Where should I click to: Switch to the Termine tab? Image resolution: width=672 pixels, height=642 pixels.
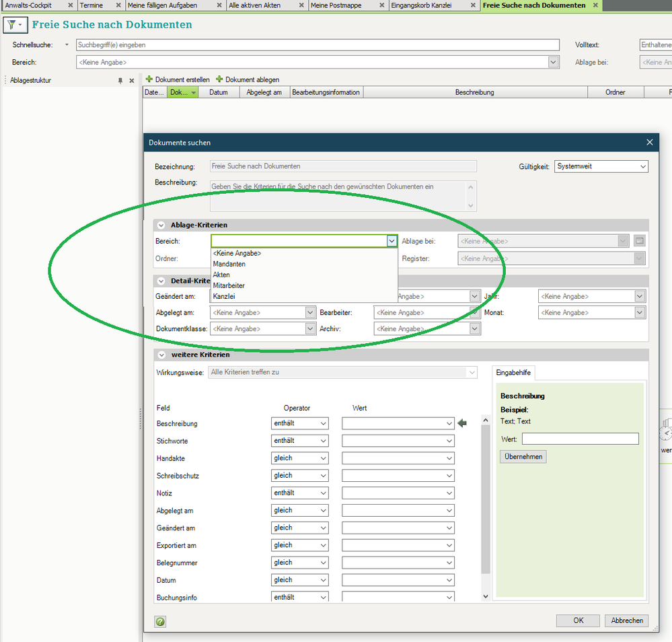(91, 5)
